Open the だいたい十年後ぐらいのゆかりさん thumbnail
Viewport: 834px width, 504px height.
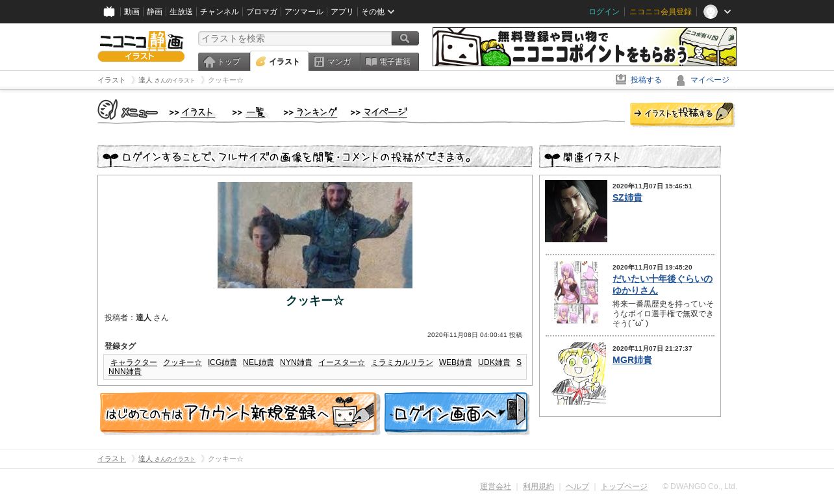pyautogui.click(x=576, y=292)
